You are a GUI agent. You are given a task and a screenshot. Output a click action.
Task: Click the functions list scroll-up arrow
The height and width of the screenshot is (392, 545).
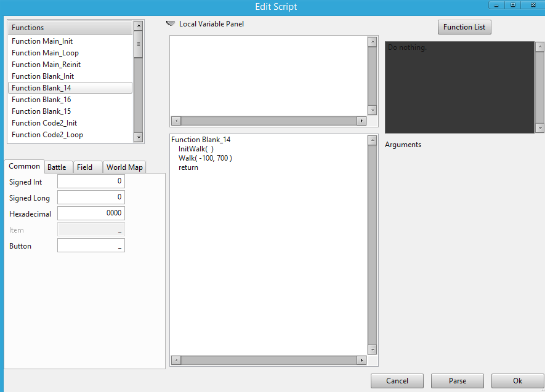click(139, 26)
